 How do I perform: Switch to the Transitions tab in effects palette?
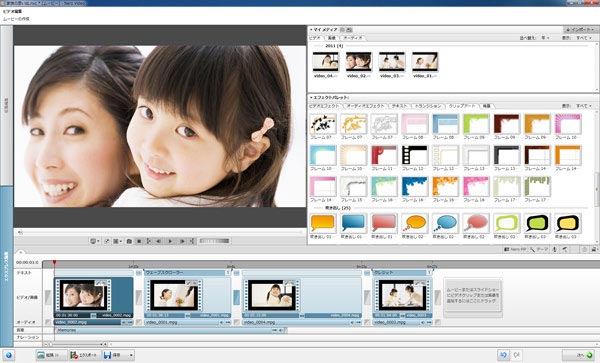coord(428,106)
